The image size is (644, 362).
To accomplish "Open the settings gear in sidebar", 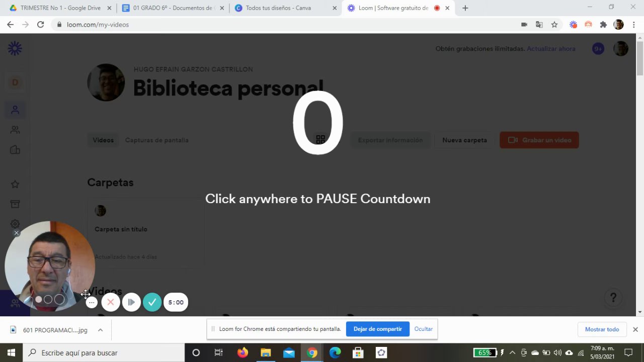I will click(15, 224).
